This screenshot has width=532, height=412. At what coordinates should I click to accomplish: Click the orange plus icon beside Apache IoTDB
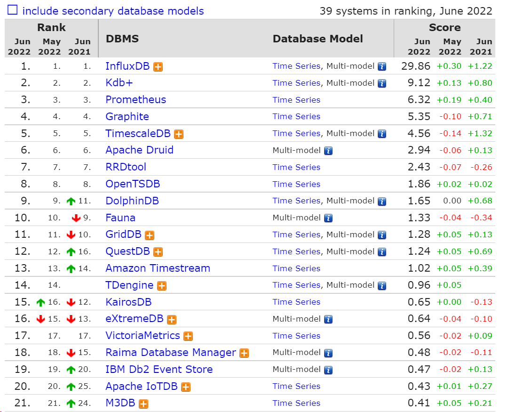(186, 387)
